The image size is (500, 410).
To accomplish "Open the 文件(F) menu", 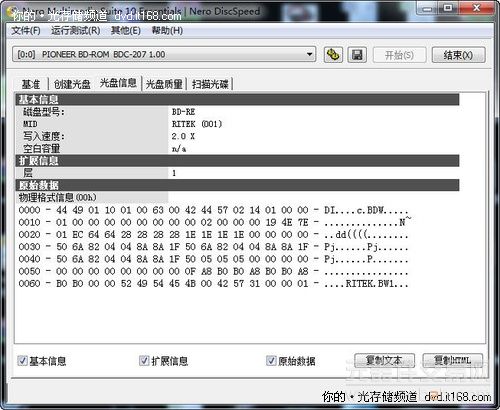I will coord(26,31).
